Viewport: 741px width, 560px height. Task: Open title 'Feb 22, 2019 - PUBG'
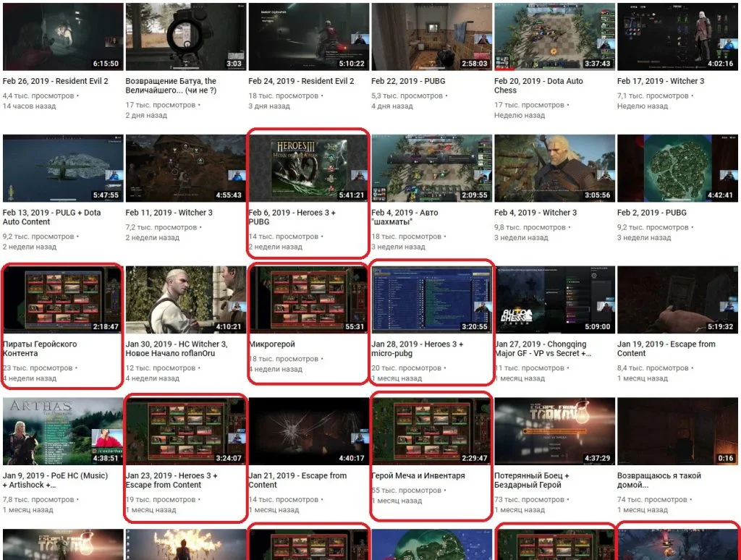click(x=408, y=81)
